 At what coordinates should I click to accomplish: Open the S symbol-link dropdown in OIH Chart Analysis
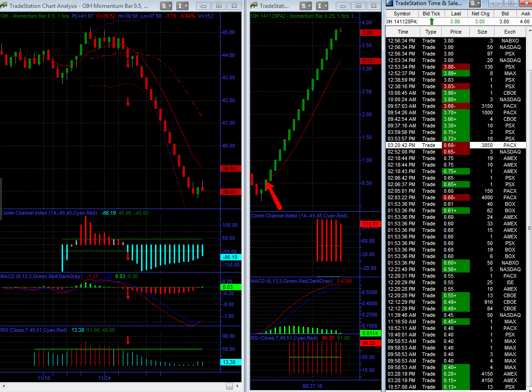click(x=166, y=6)
